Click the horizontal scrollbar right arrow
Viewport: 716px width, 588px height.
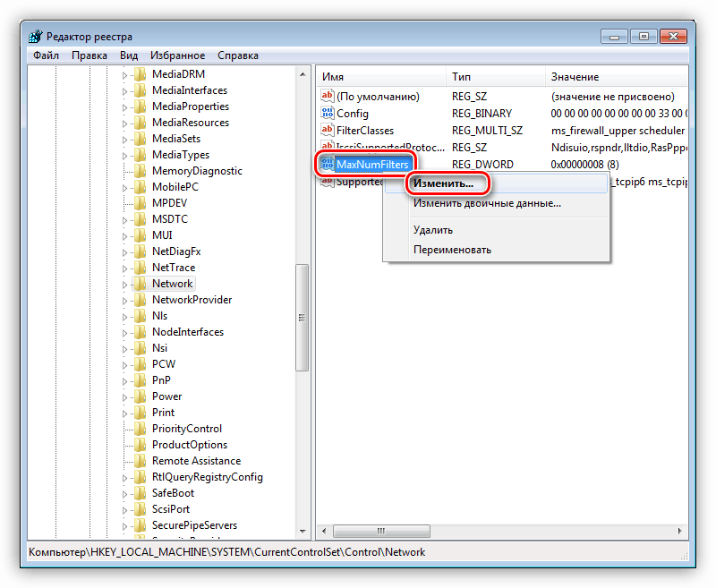[x=680, y=531]
